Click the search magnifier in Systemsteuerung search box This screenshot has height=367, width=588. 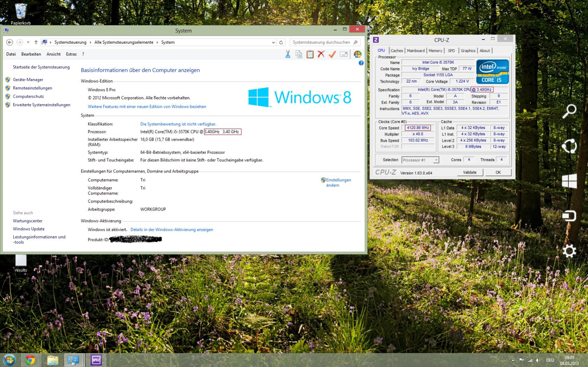click(355, 42)
